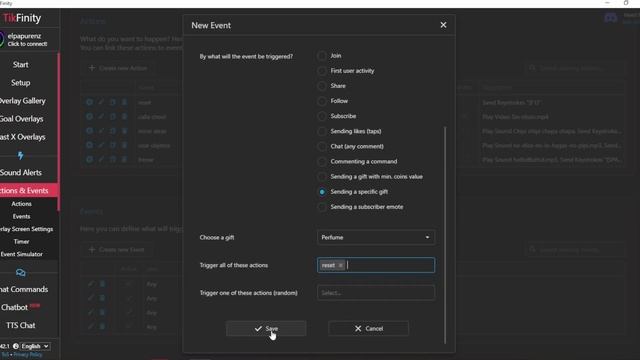Open the Events sub-item
The width and height of the screenshot is (640, 360).
pyautogui.click(x=21, y=216)
